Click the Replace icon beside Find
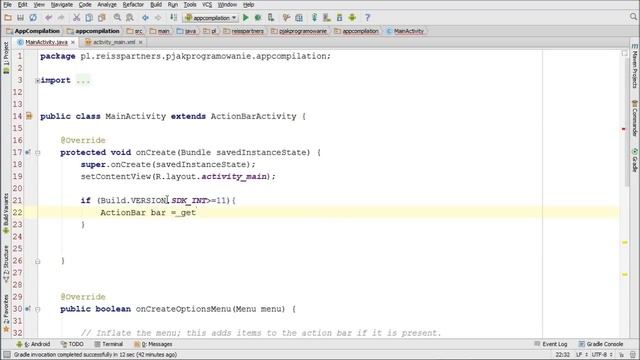 (x=130, y=18)
